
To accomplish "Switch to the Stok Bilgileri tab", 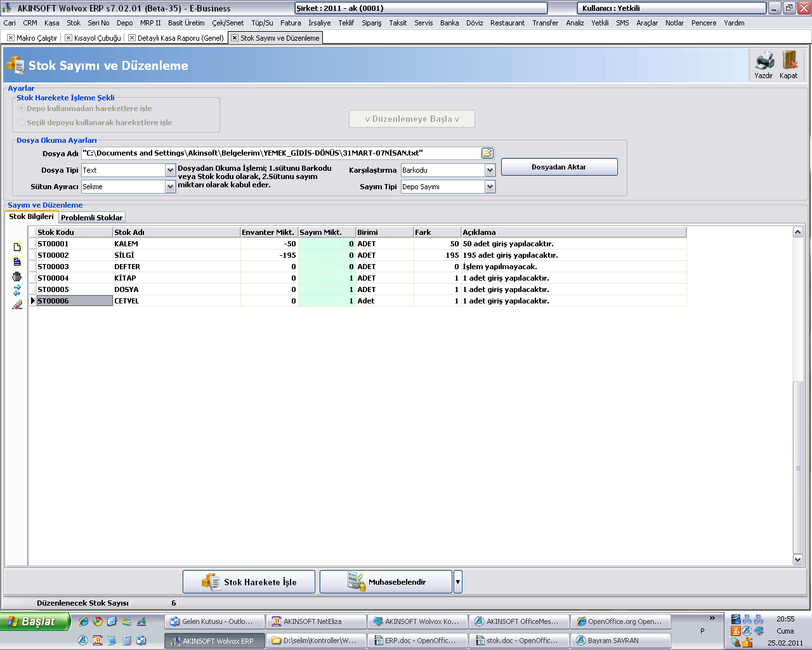I will [x=32, y=216].
